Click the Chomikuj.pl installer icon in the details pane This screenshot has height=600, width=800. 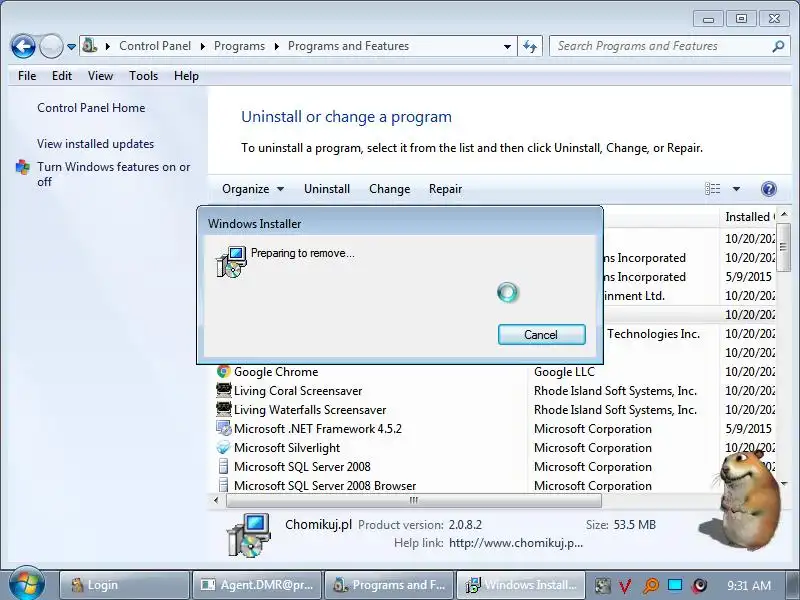click(x=249, y=535)
